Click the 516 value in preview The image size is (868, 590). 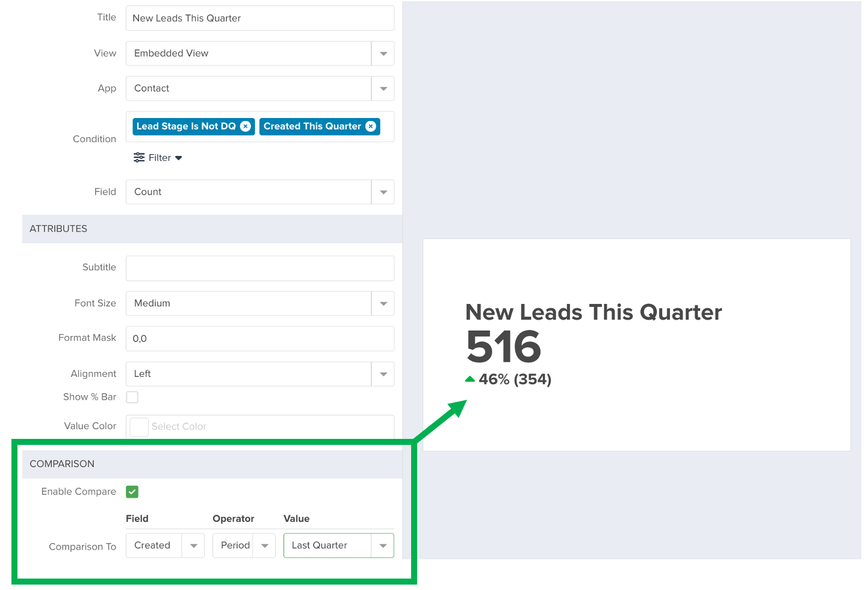click(504, 347)
